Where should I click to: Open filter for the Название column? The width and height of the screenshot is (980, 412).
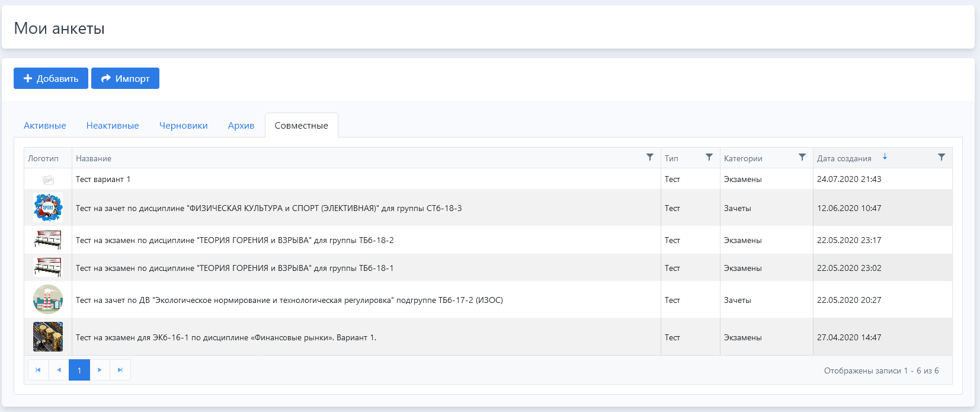649,157
